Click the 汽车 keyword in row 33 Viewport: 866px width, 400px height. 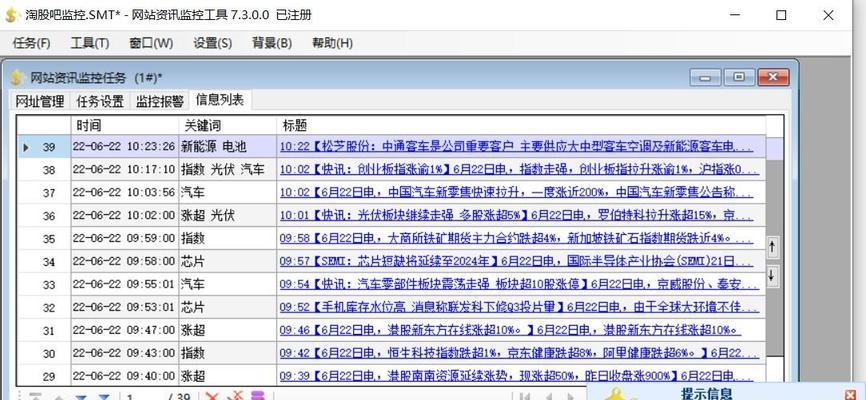193,285
